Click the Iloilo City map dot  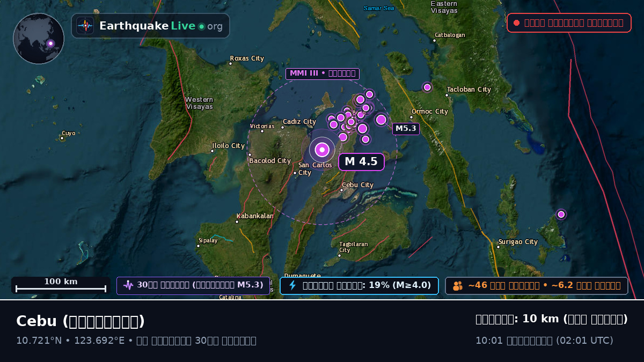point(213,151)
